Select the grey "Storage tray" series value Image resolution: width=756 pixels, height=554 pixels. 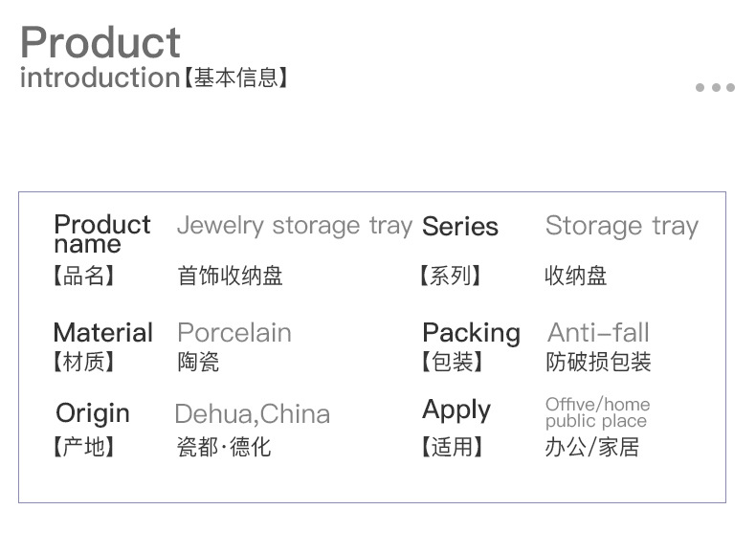[621, 227]
